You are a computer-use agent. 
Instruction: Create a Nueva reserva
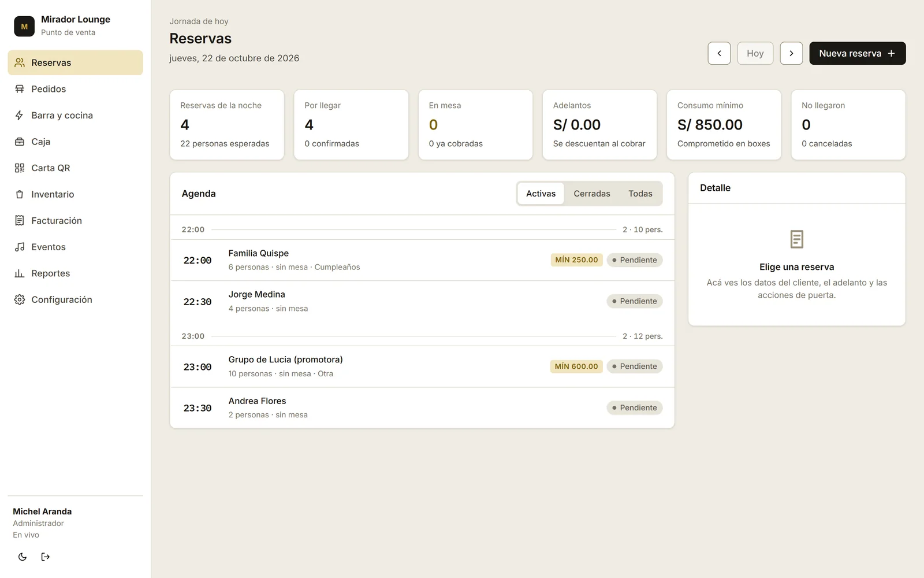pos(857,53)
